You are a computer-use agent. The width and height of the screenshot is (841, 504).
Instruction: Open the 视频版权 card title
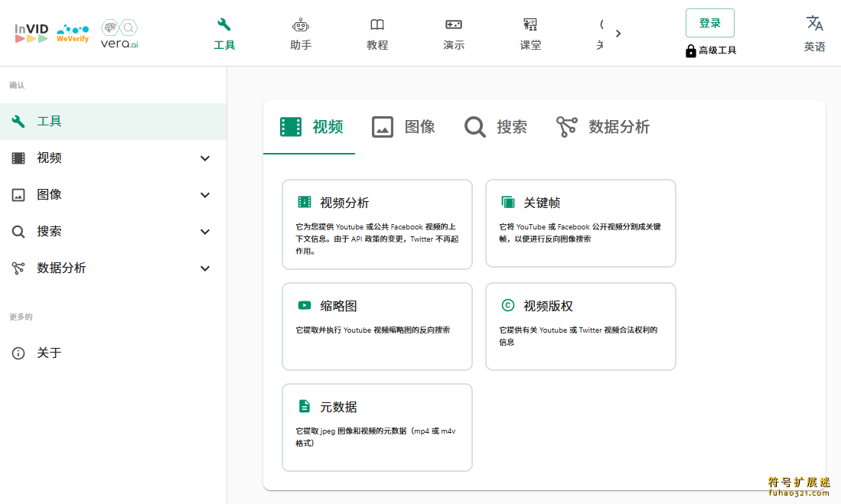tap(548, 306)
